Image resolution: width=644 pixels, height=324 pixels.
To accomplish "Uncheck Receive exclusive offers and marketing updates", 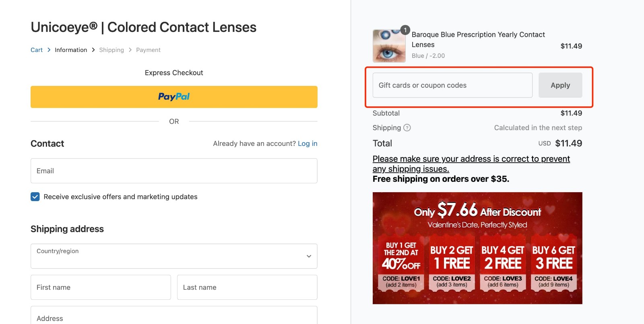I will click(x=35, y=197).
